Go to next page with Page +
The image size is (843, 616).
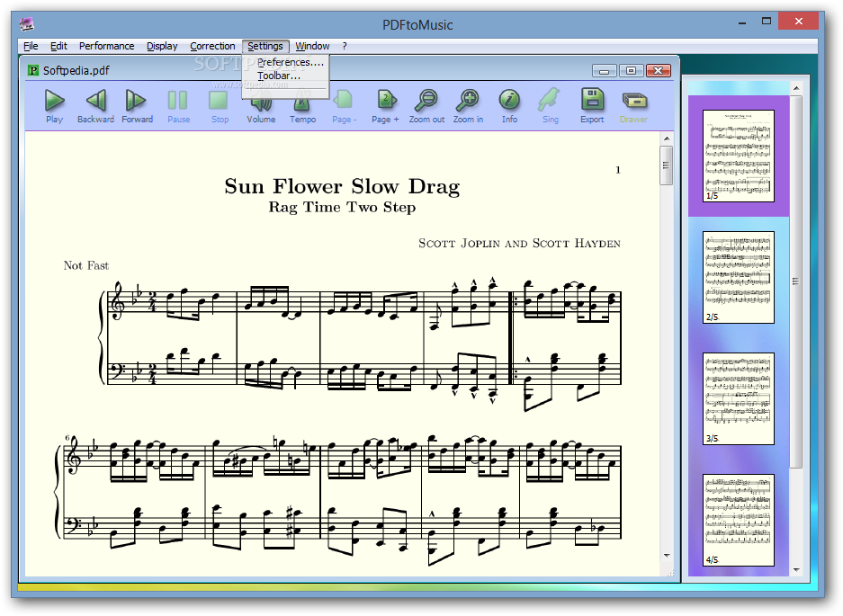point(385,106)
